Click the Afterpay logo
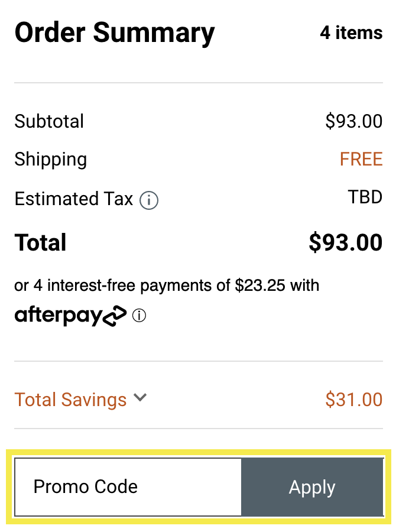Screen dimensions: 396x532 coord(70,316)
